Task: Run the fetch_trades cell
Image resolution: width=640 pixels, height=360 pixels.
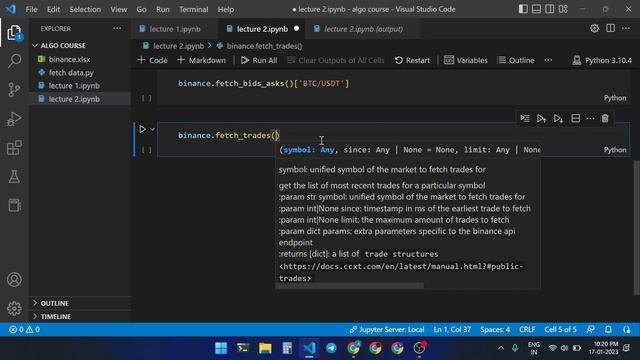Action: 142,129
